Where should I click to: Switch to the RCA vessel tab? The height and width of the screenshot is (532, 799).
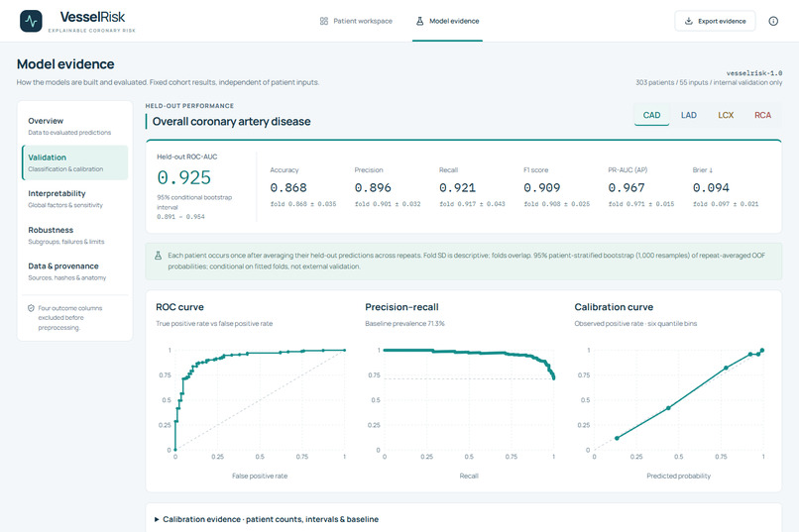coord(763,115)
